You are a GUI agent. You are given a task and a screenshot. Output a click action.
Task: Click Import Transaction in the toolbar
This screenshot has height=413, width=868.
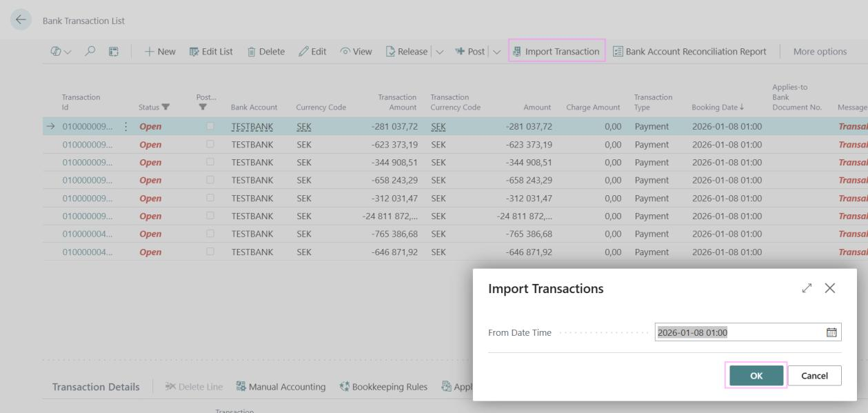(556, 52)
